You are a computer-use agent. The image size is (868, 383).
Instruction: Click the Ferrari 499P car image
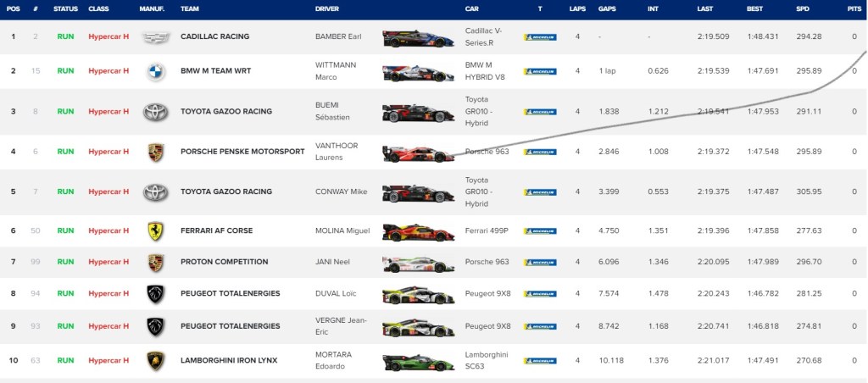click(418, 232)
